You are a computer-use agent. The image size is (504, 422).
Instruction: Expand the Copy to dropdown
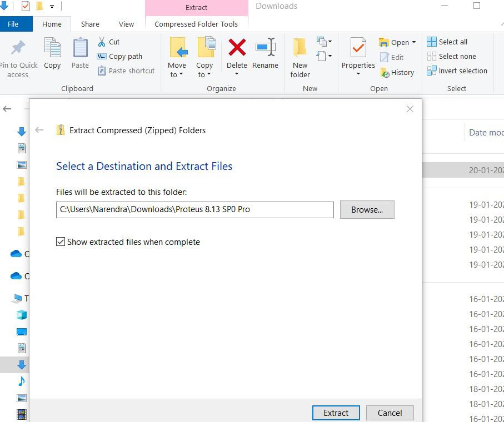(204, 75)
